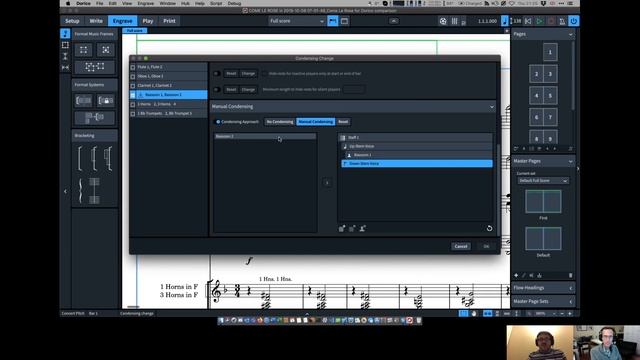Image resolution: width=640 pixels, height=360 pixels.
Task: Collapse the Master Pages panel
Action: point(571,161)
